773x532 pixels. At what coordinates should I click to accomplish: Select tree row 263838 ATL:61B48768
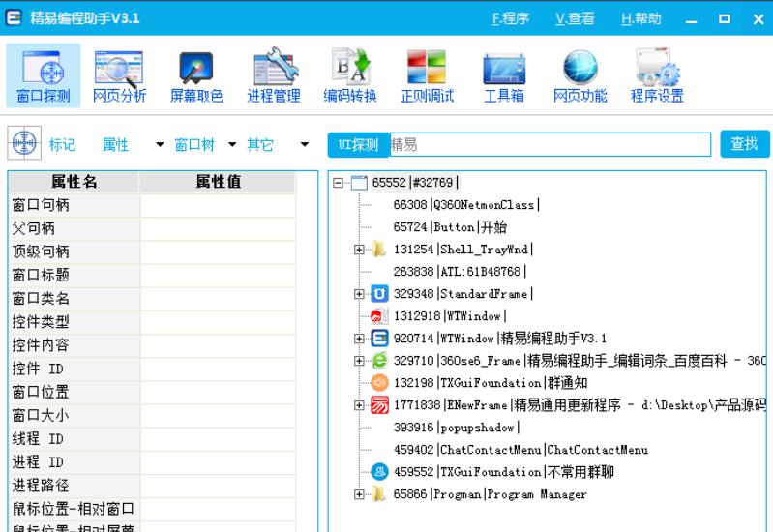(x=460, y=272)
